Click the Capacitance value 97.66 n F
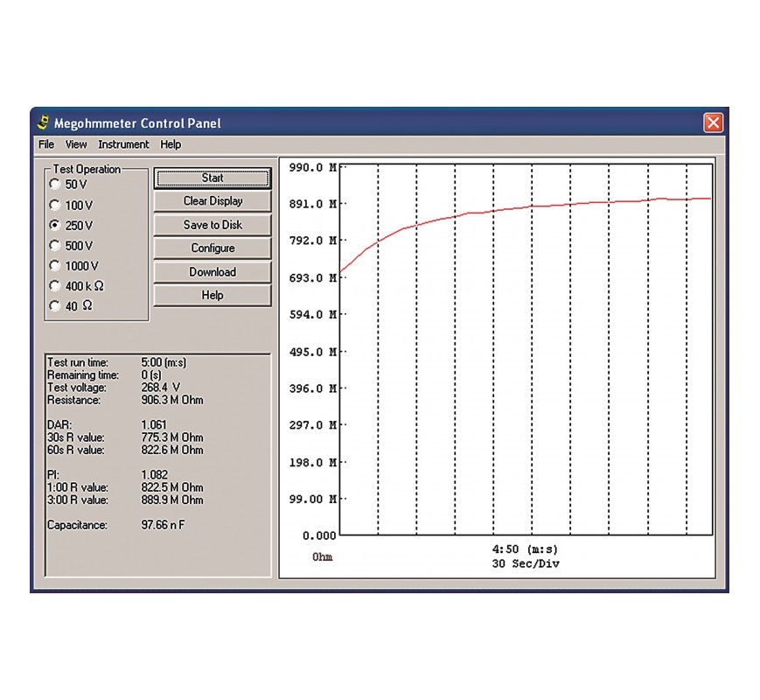The height and width of the screenshot is (700, 760). [163, 525]
